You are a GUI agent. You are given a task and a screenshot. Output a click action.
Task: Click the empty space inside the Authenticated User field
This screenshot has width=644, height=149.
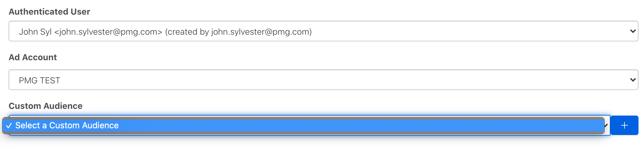(x=457, y=31)
